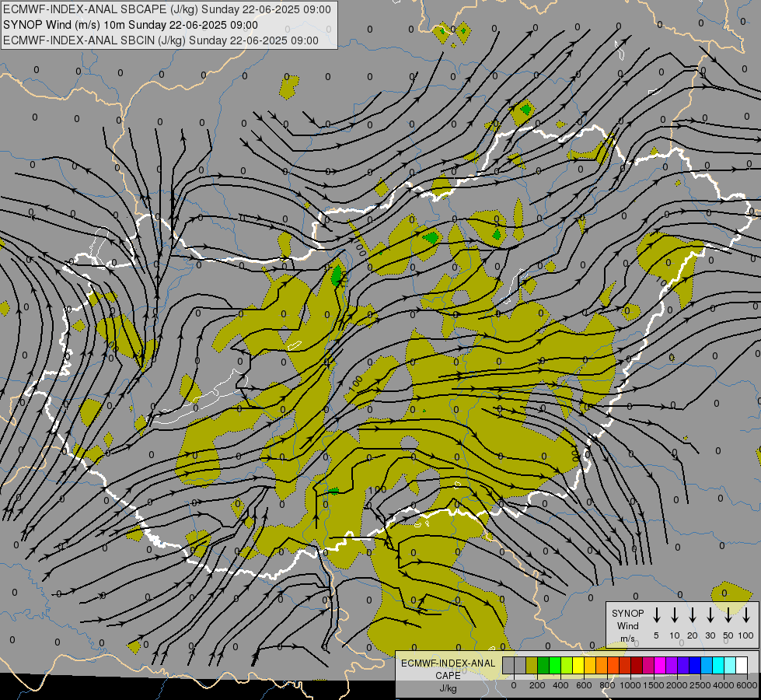The width and height of the screenshot is (761, 700).
Task: Click the 200 tick label on CAPE scale
Action: [x=537, y=685]
